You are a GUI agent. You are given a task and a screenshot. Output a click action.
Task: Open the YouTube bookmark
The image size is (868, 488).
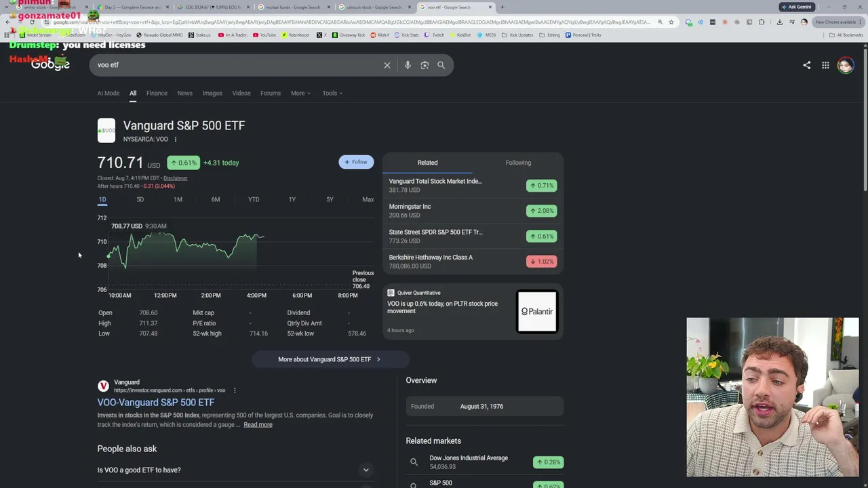(x=264, y=35)
